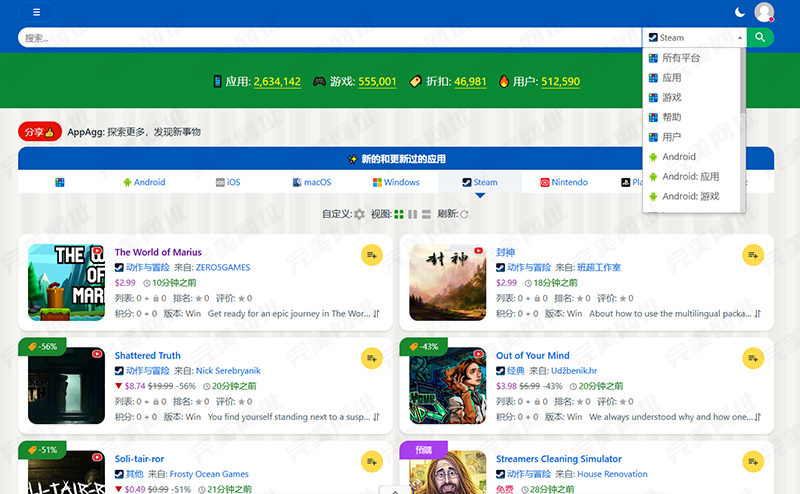The height and width of the screenshot is (494, 800).
Task: Open developer Frosty Ocean Games link
Action: click(209, 474)
